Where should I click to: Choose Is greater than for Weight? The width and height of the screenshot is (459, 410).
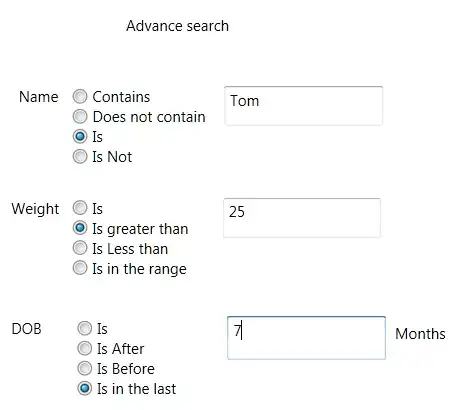point(80,228)
